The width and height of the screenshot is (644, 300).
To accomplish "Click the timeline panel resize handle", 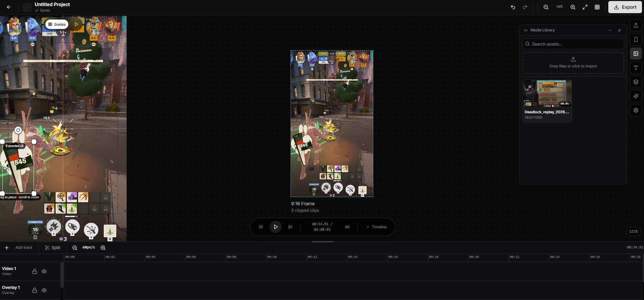I will [x=323, y=242].
